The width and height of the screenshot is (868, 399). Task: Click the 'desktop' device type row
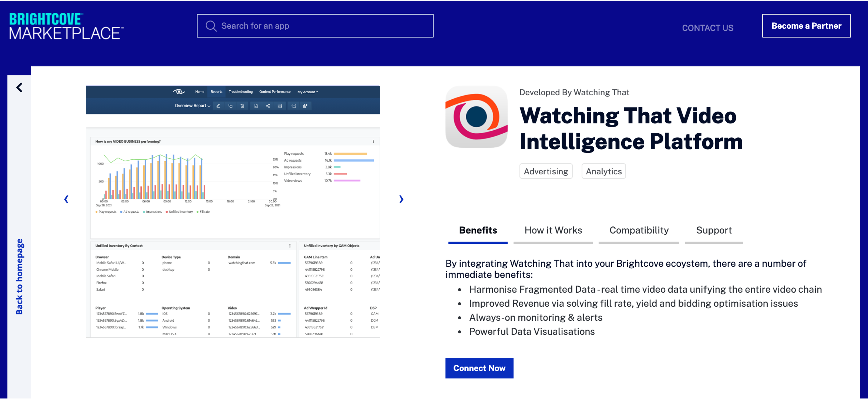click(x=186, y=270)
